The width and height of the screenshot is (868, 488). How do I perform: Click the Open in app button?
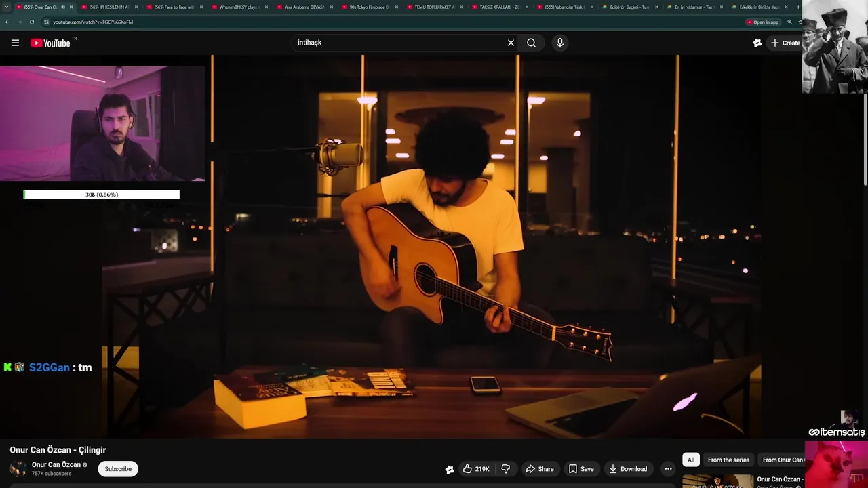[x=762, y=22]
